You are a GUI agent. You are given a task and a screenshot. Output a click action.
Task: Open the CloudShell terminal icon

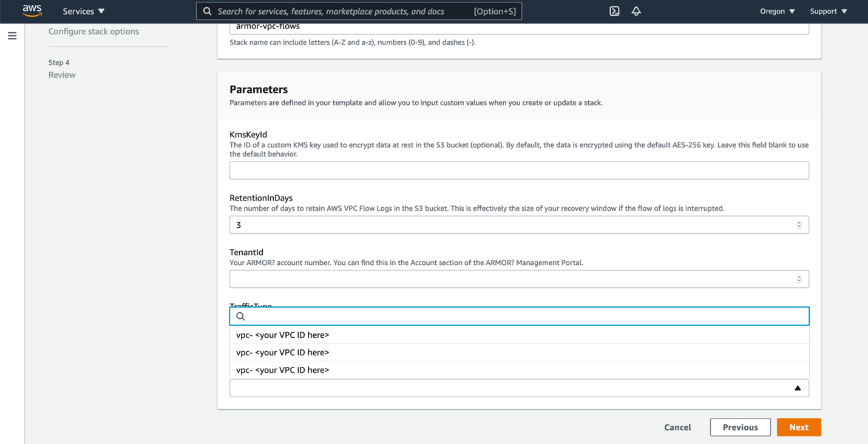tap(614, 11)
